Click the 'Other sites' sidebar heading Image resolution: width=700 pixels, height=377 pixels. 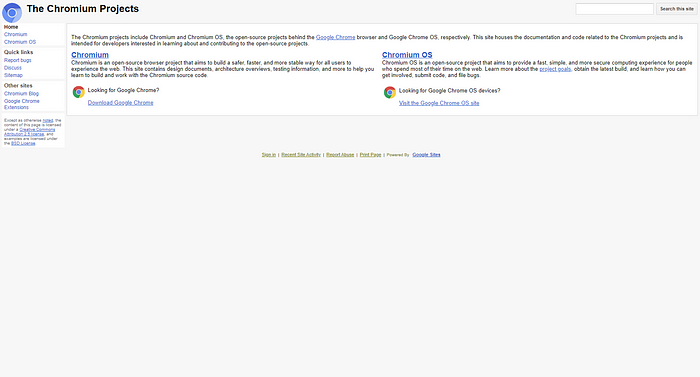[x=18, y=86]
